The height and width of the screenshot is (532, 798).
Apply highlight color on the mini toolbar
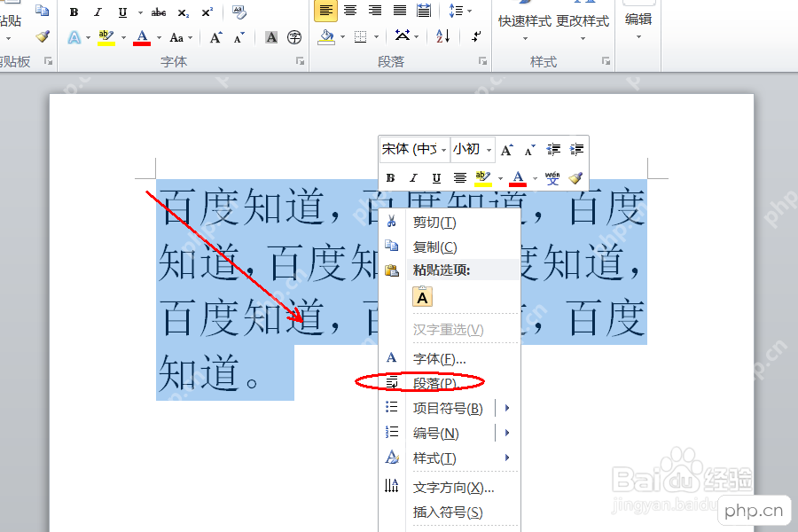[x=483, y=178]
